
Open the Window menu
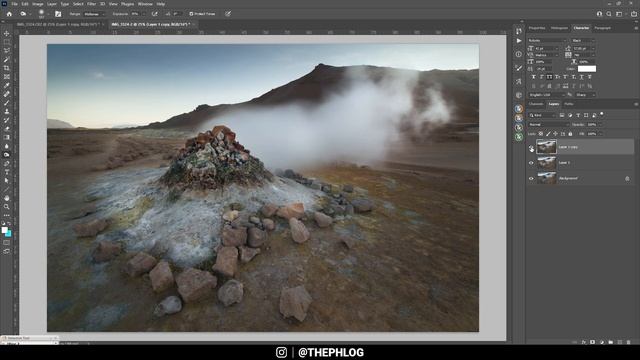tap(145, 4)
